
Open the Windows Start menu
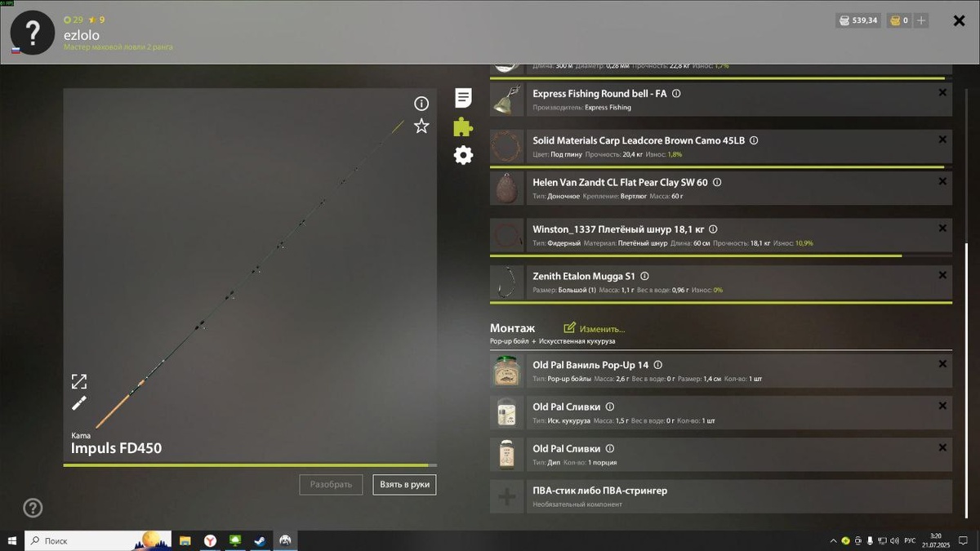(x=12, y=540)
